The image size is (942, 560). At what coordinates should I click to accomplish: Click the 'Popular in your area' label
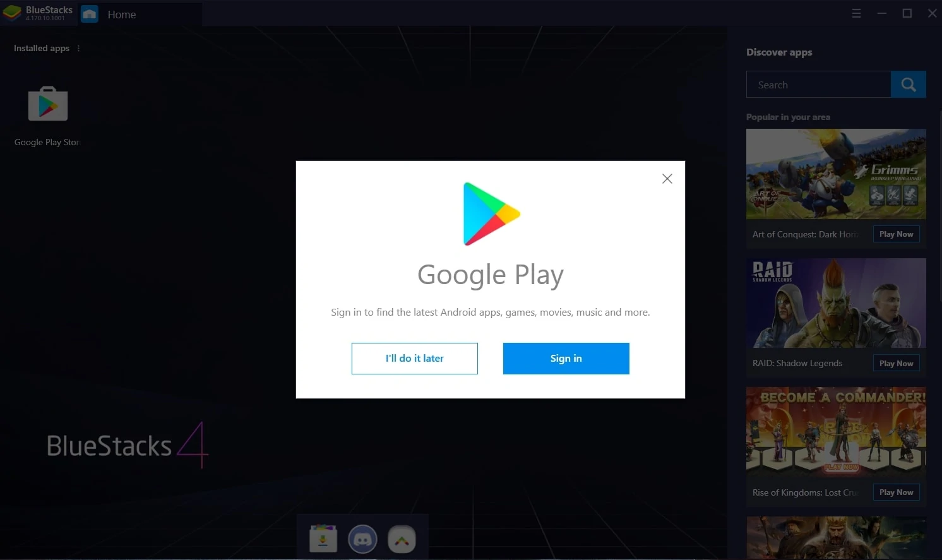(788, 117)
